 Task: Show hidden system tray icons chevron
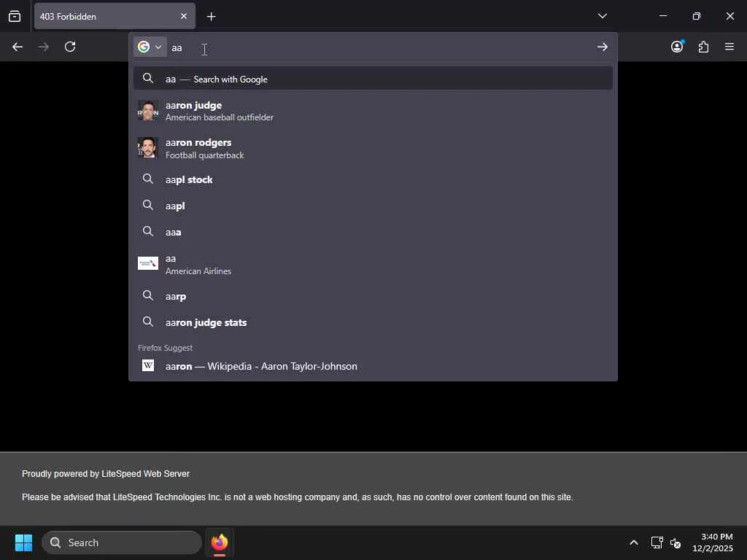point(634,542)
